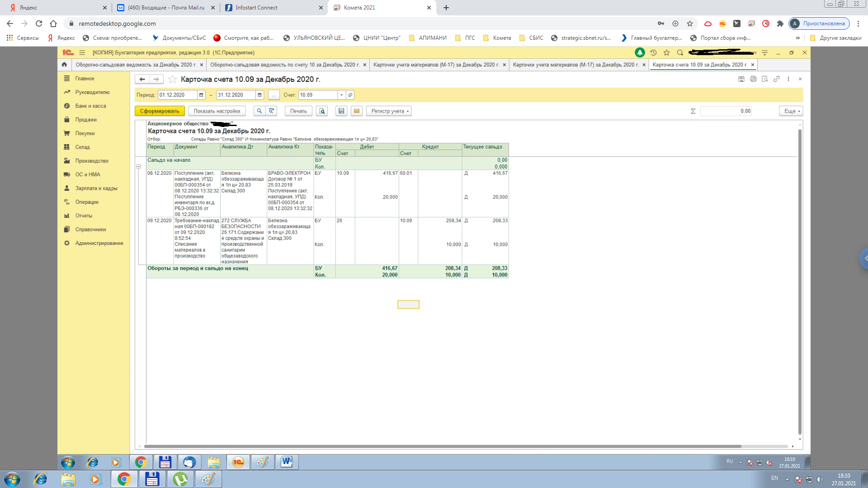Open the Банк и касса section
The image size is (868, 488).
pos(90,106)
